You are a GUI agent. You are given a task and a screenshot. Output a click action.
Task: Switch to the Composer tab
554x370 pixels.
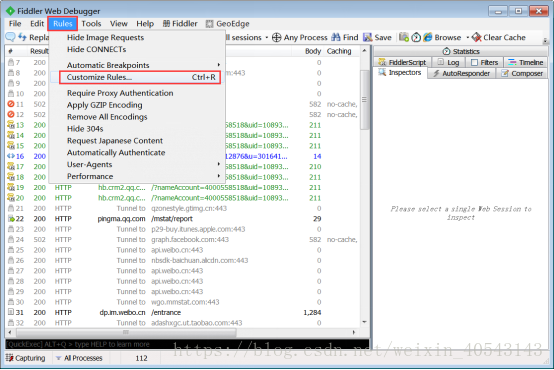point(521,73)
